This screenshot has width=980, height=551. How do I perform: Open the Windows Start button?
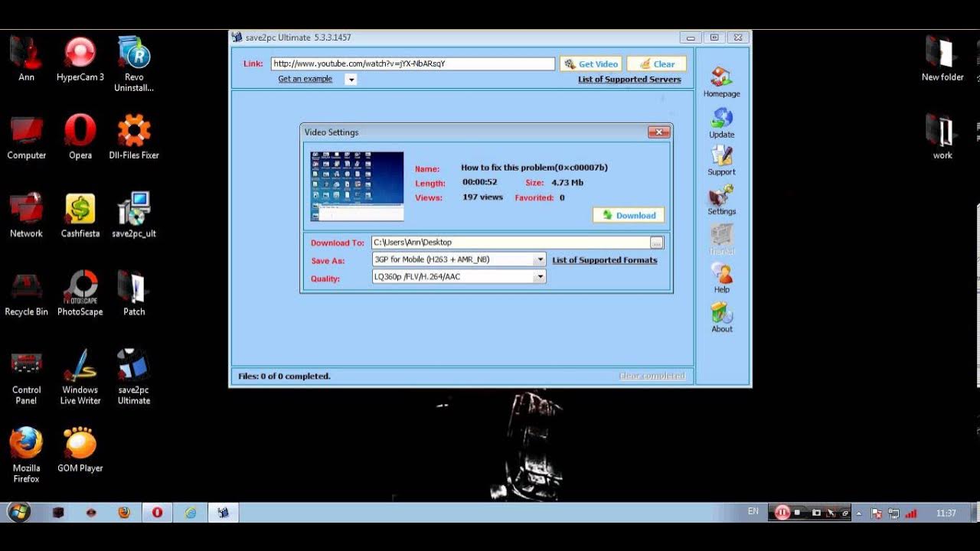click(x=19, y=512)
